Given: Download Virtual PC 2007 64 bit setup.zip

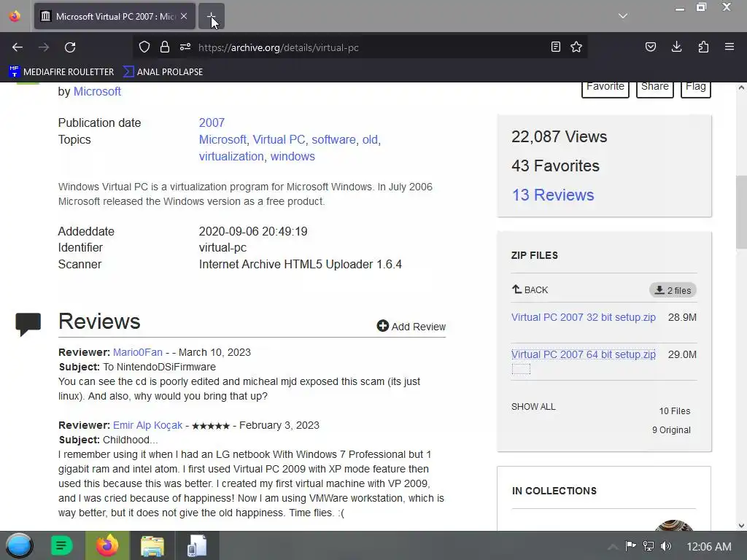Looking at the screenshot, I should click(583, 354).
